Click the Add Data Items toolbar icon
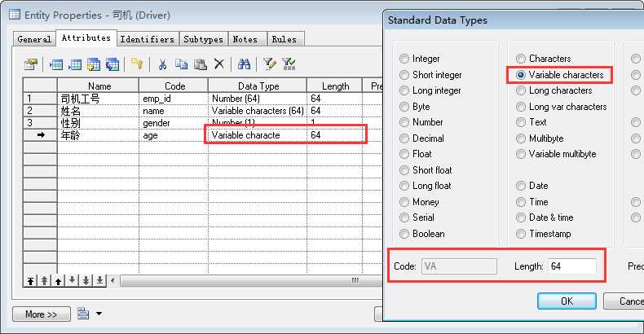Viewport: 644px width, 334px height. [94, 64]
